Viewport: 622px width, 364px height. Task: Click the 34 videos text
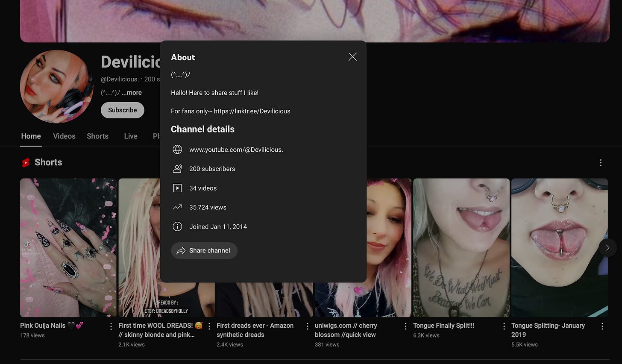click(203, 188)
